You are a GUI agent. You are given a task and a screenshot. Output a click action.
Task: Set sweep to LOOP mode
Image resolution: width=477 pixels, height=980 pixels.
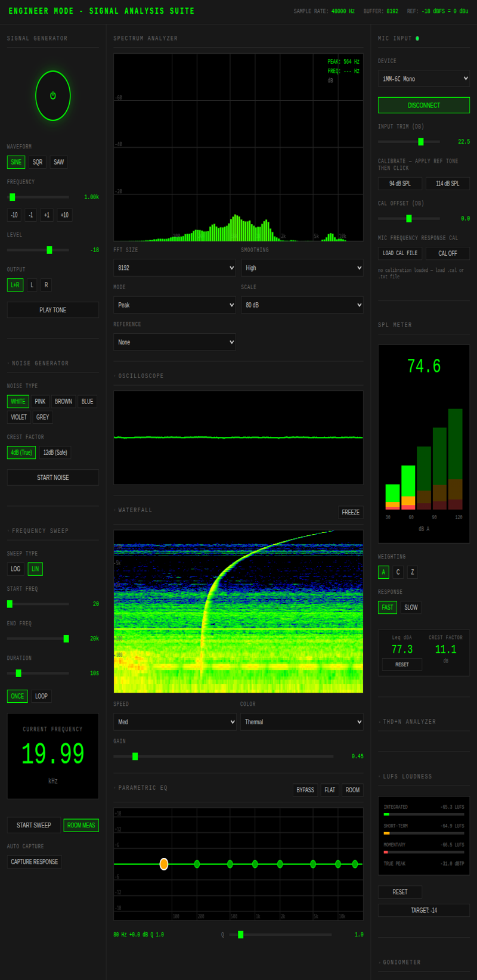tap(41, 696)
